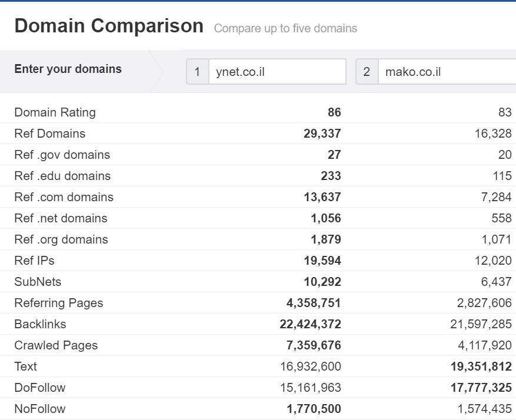Select the NoFollow row label
Viewport: 516px width, 420px height.
coord(40,409)
